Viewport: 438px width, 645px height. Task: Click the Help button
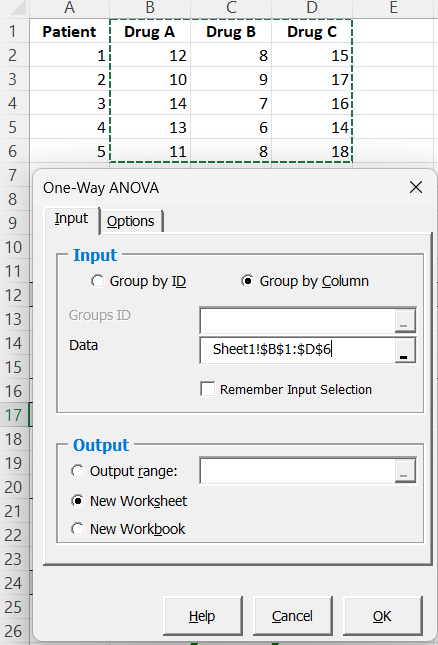click(202, 616)
